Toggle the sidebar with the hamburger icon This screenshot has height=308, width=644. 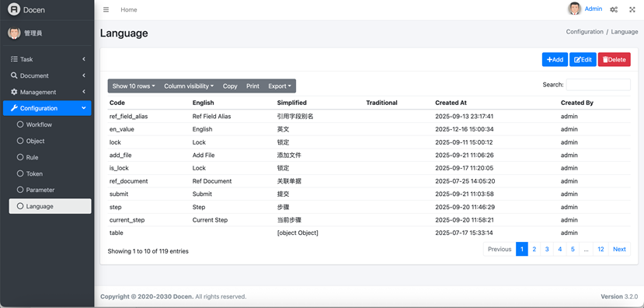pyautogui.click(x=106, y=9)
